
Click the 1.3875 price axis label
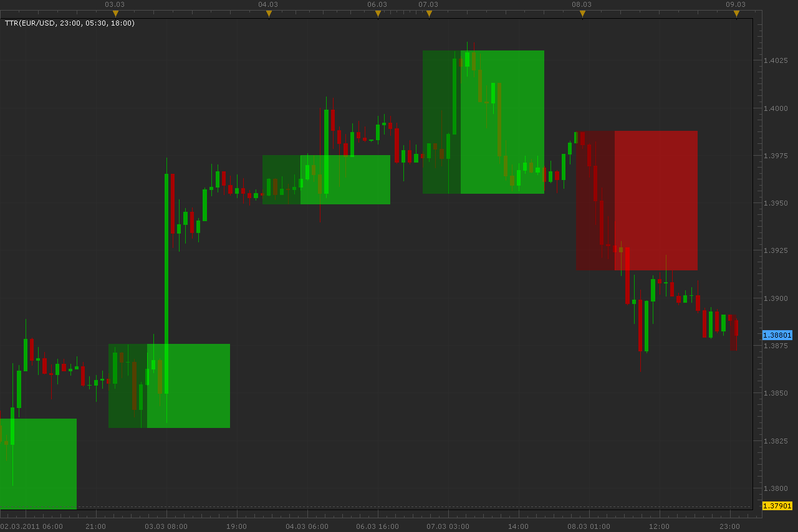(x=776, y=346)
